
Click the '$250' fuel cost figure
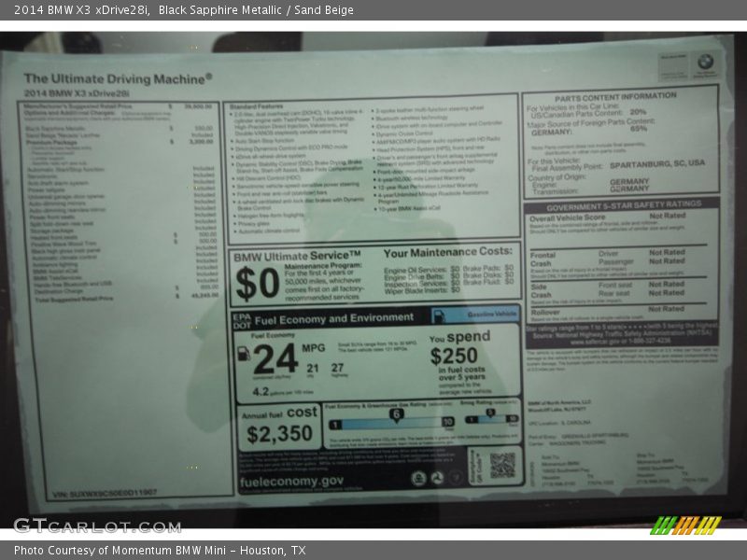click(x=454, y=356)
